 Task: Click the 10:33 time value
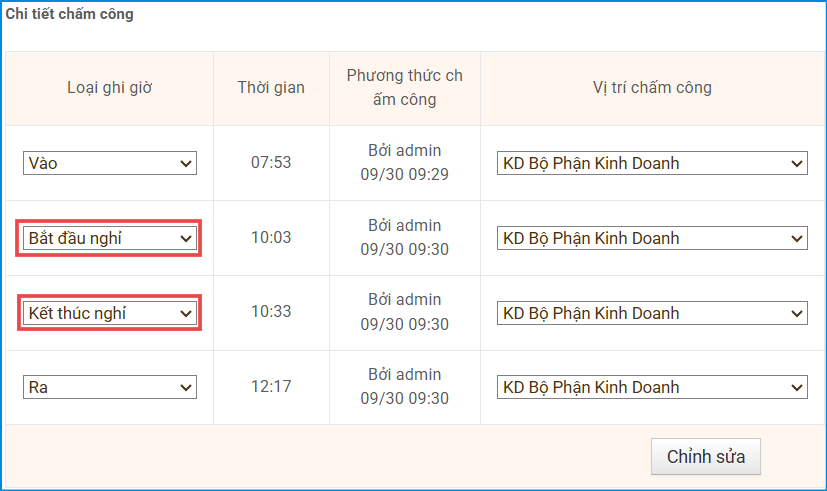271,312
